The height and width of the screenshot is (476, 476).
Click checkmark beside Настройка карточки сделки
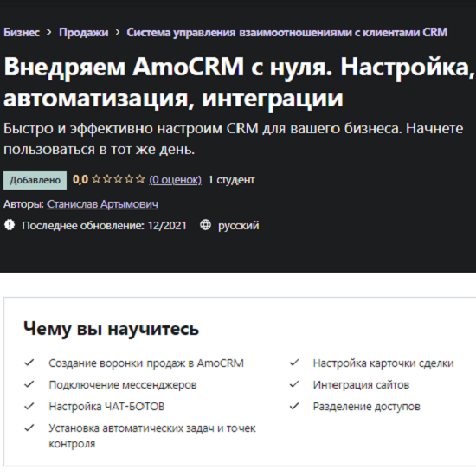[x=294, y=363]
